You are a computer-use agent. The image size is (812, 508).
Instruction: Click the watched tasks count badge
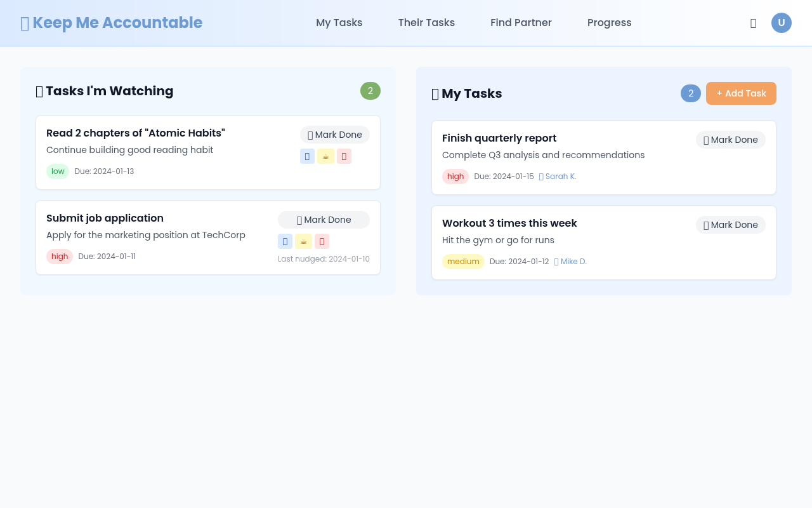coord(370,91)
